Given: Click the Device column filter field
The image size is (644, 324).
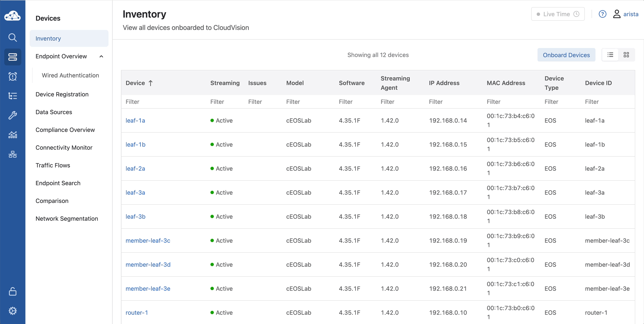Looking at the screenshot, I should click(x=164, y=102).
